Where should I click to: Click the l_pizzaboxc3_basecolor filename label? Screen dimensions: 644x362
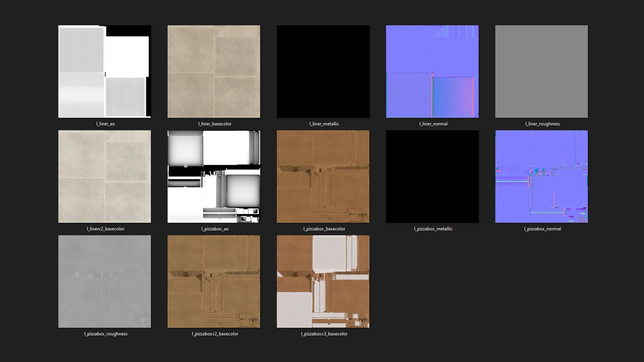[324, 334]
